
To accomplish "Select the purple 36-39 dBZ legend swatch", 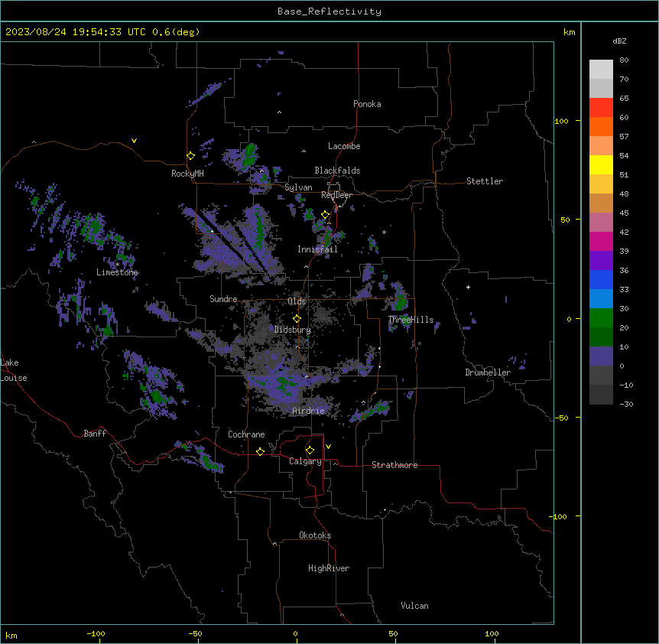I will pos(601,261).
